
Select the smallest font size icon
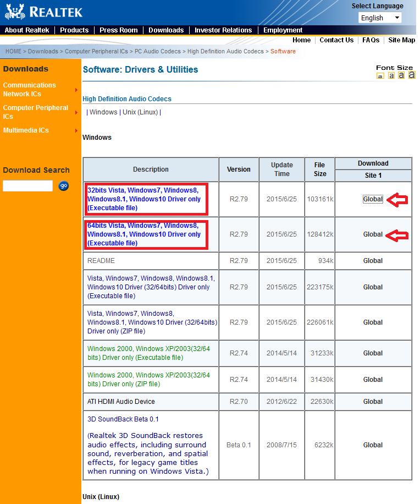(x=380, y=76)
